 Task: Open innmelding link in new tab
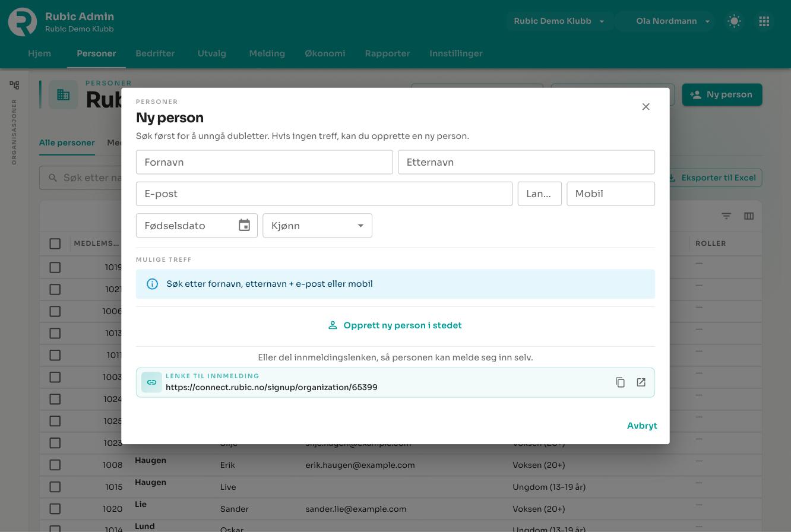tap(641, 382)
